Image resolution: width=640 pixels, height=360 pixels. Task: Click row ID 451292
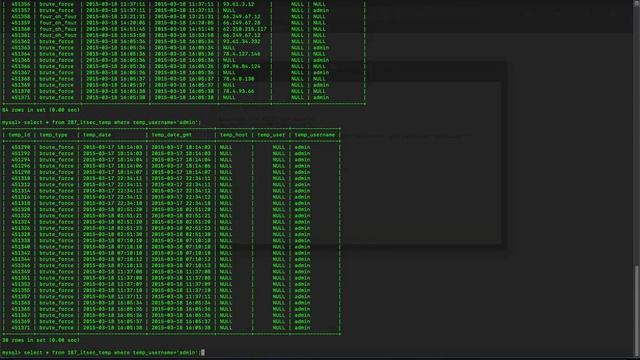click(x=21, y=153)
